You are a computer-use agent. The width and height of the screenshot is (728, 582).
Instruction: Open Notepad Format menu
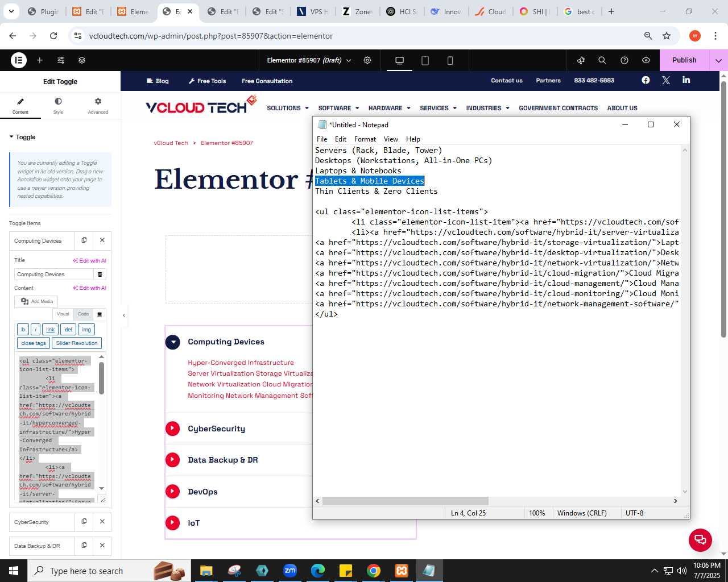tap(365, 139)
